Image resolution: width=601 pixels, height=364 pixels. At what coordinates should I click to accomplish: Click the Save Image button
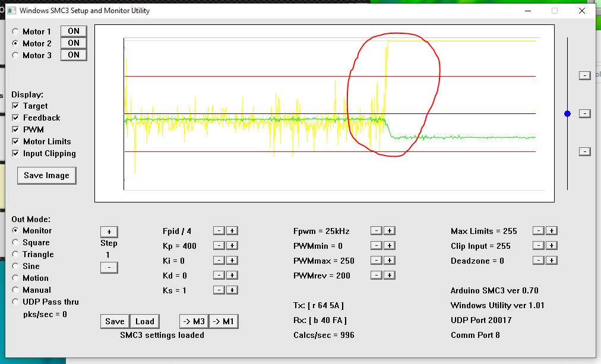46,175
